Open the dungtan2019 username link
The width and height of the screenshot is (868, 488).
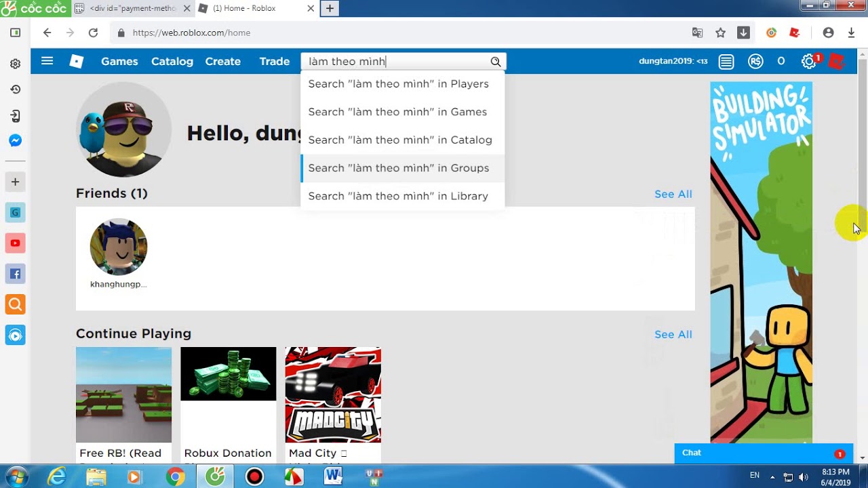click(x=673, y=61)
